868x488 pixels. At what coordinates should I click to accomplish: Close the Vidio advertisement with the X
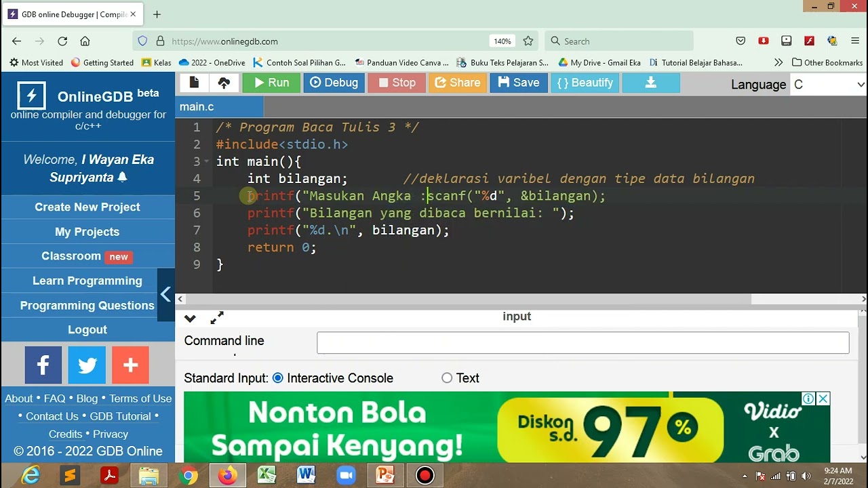[x=823, y=399]
